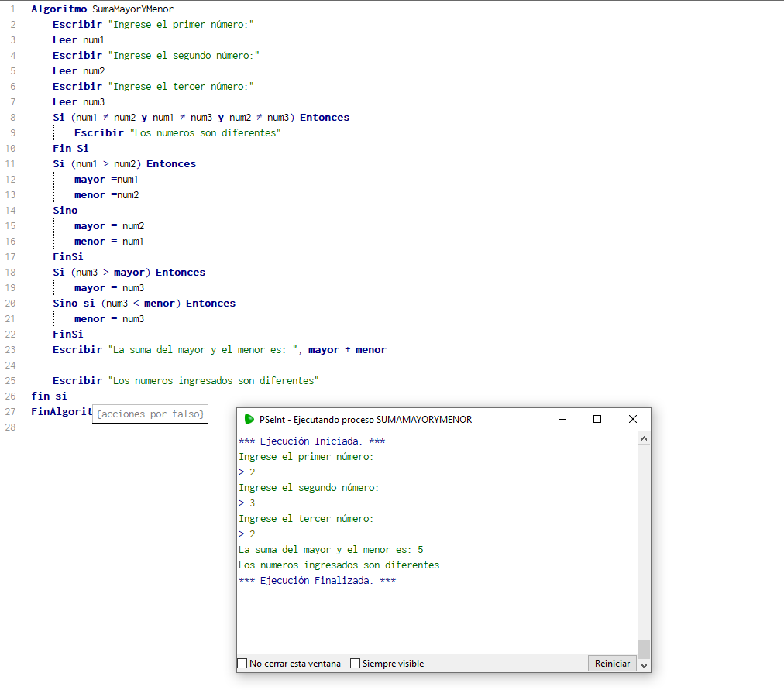Click the "> 3" input line in the console
The image size is (784, 690).
coord(247,503)
